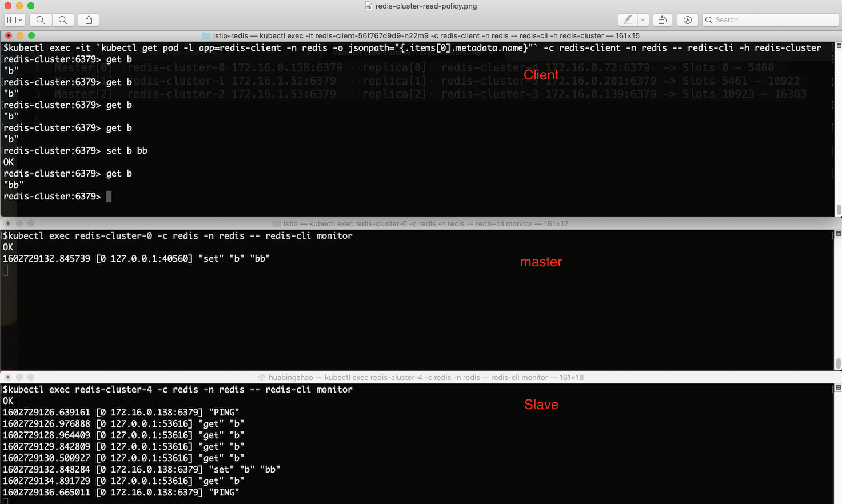Click the 1602729136.665011 PING log line
842x504 pixels.
pos(121,493)
